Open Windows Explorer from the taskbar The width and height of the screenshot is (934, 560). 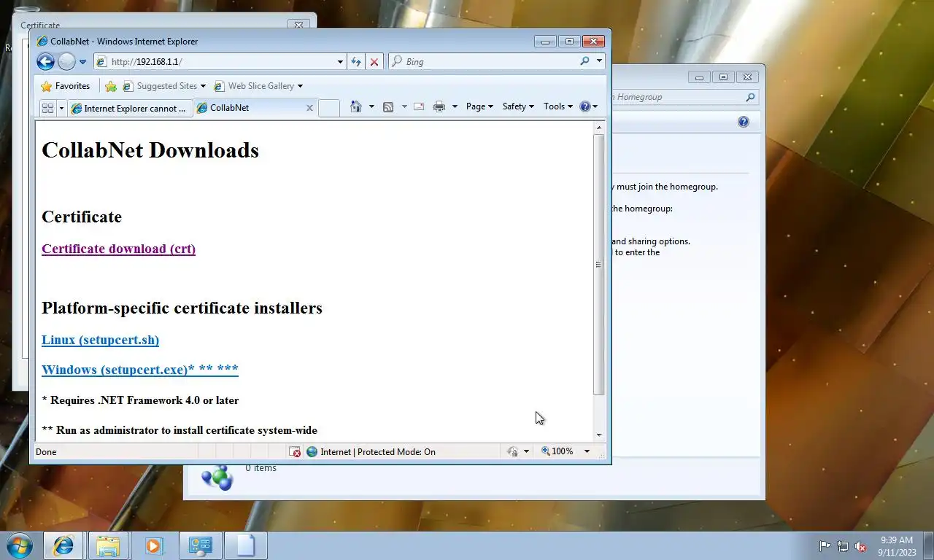[x=109, y=545]
